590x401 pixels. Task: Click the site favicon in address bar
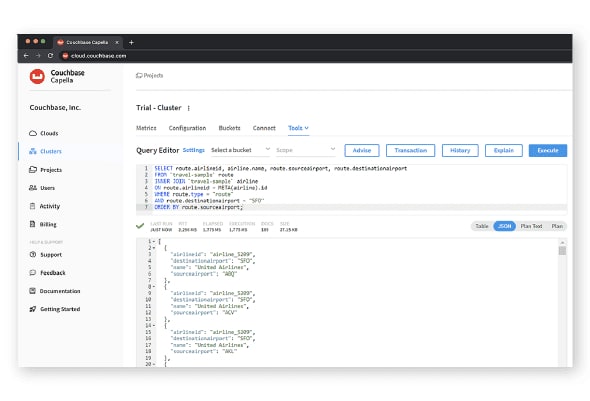pyautogui.click(x=65, y=56)
